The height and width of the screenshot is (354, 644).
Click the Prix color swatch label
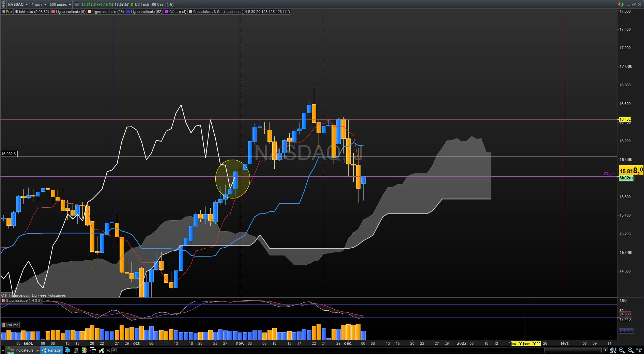click(x=7, y=12)
